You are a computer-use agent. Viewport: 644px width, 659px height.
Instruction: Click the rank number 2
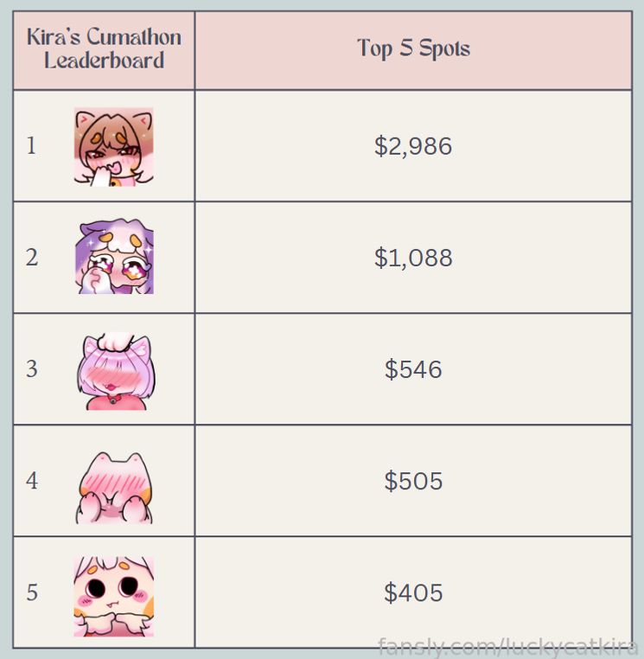32,257
